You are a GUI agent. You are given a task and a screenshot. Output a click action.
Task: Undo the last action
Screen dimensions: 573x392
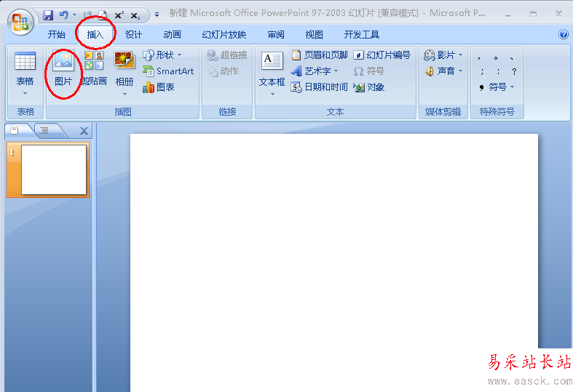[x=64, y=15]
